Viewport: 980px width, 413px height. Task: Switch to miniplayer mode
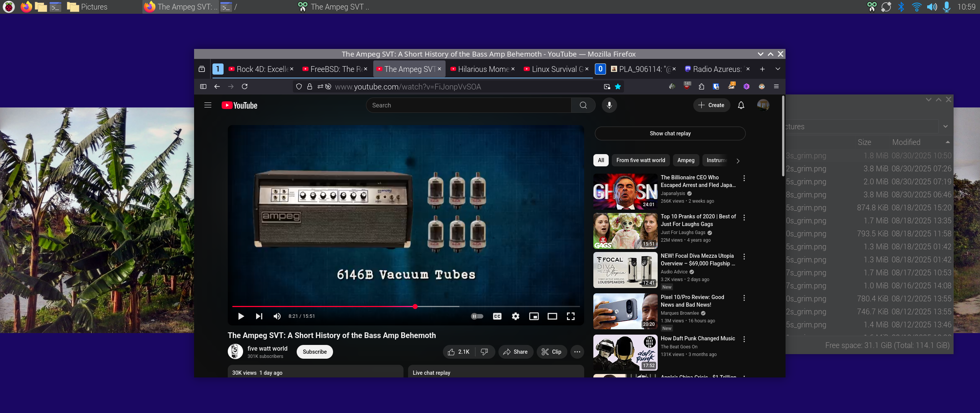[x=534, y=316]
